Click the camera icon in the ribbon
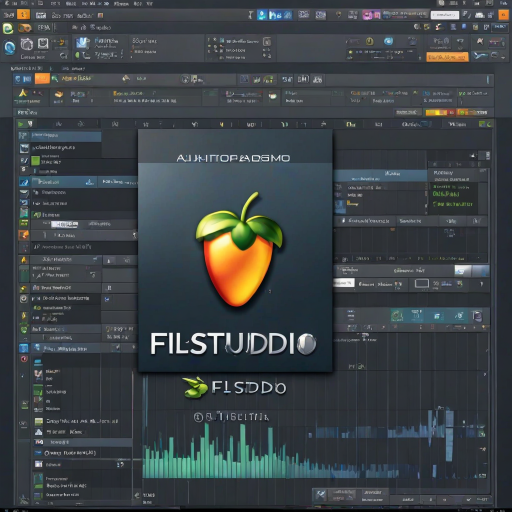The height and width of the screenshot is (512, 512). pyautogui.click(x=27, y=44)
